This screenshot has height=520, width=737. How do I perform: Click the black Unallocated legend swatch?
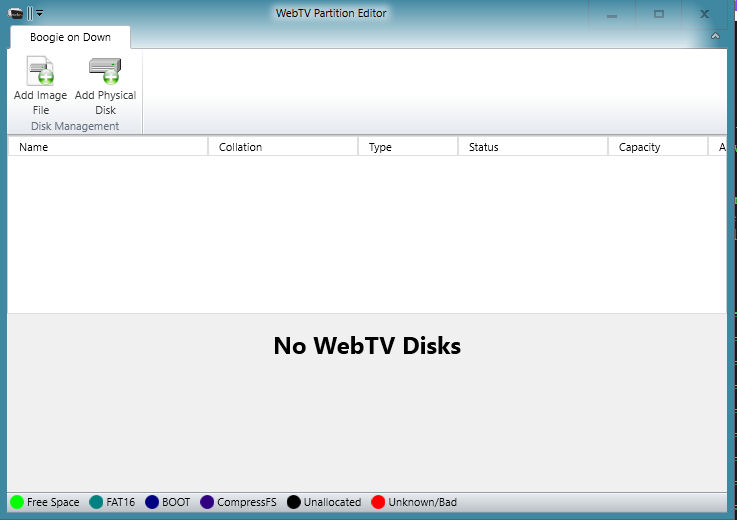(293, 502)
